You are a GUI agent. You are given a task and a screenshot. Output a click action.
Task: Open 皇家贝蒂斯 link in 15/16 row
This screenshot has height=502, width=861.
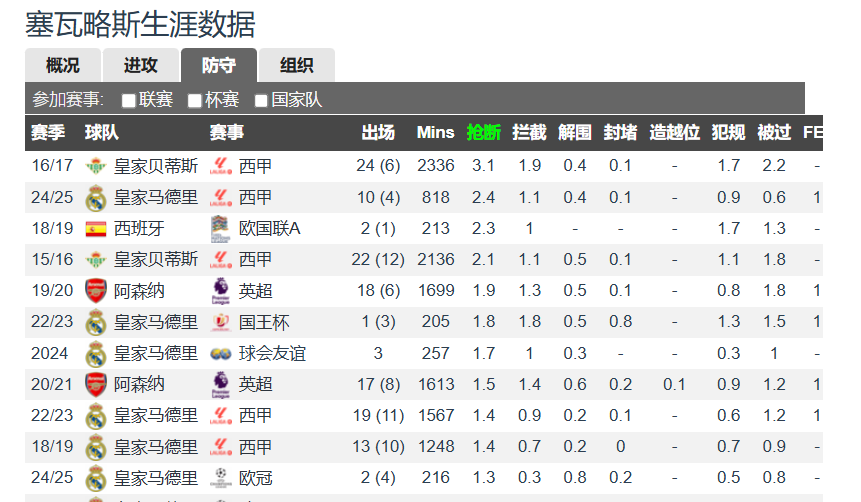coord(155,260)
